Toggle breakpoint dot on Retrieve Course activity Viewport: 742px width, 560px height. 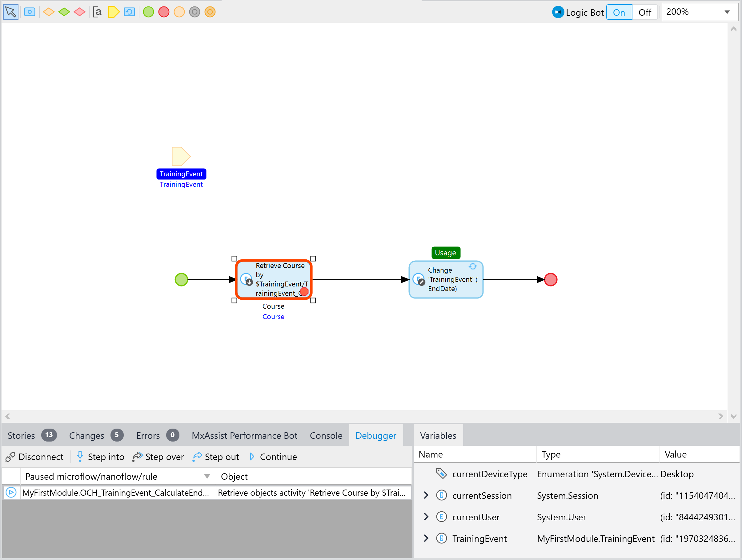[x=304, y=291]
